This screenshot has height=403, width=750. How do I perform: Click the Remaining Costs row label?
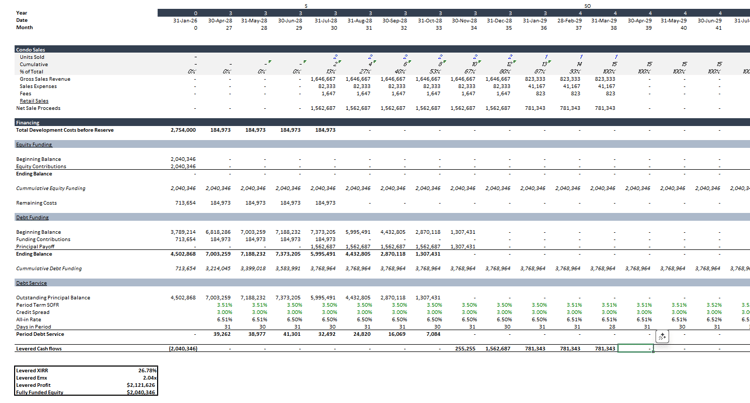tap(36, 203)
